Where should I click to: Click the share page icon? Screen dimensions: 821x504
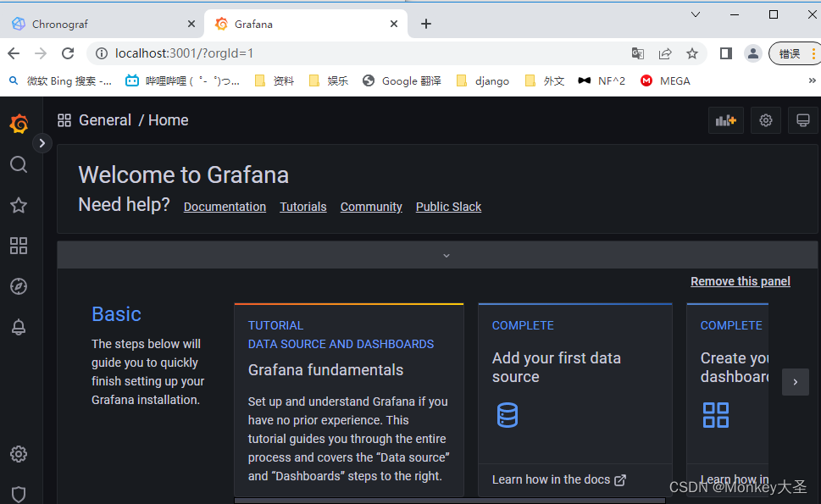pos(665,53)
